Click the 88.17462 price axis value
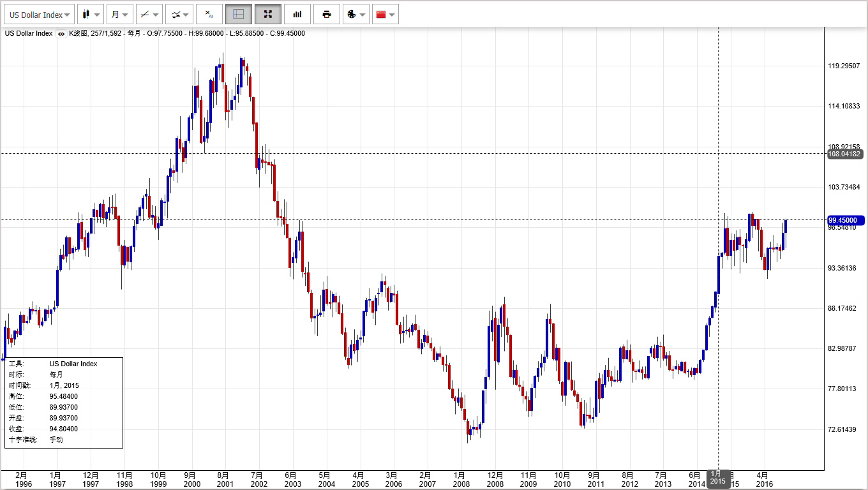 pyautogui.click(x=842, y=308)
